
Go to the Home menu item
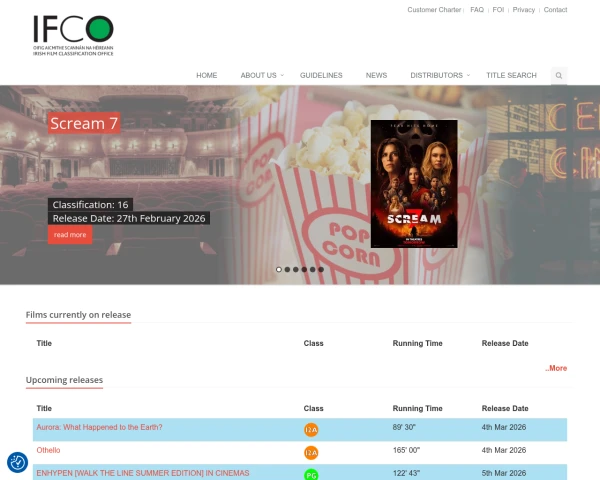(207, 75)
